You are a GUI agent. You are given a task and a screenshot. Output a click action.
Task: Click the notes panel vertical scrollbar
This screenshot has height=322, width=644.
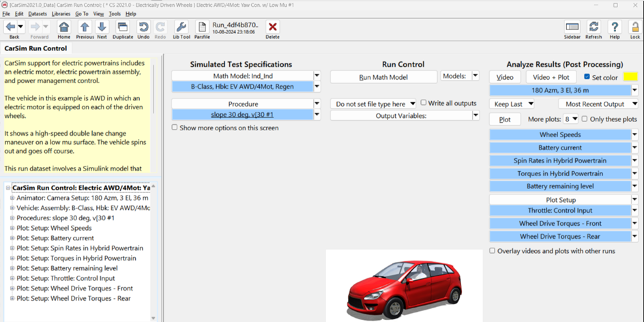point(153,88)
